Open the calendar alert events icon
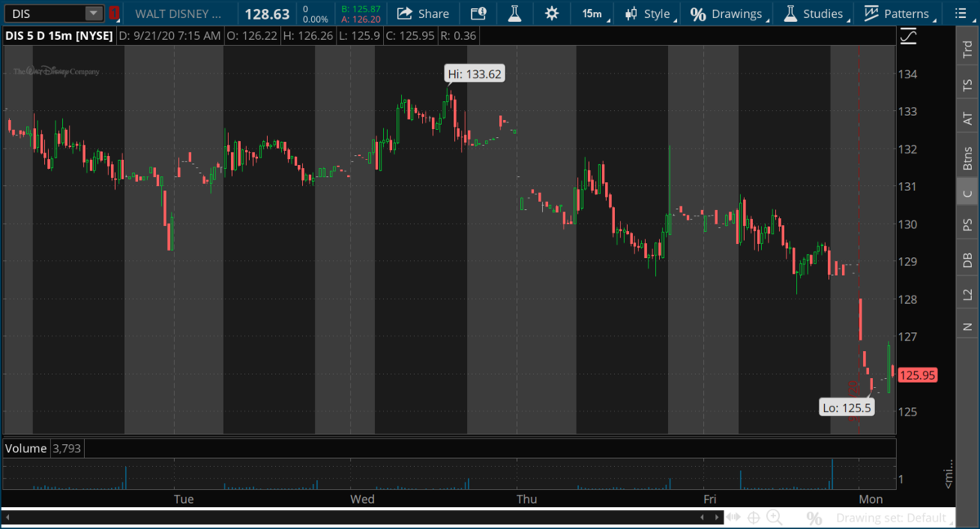980x529 pixels. click(x=479, y=13)
